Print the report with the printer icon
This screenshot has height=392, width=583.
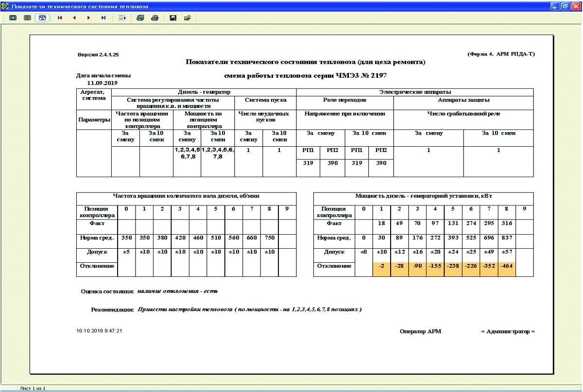tap(154, 17)
